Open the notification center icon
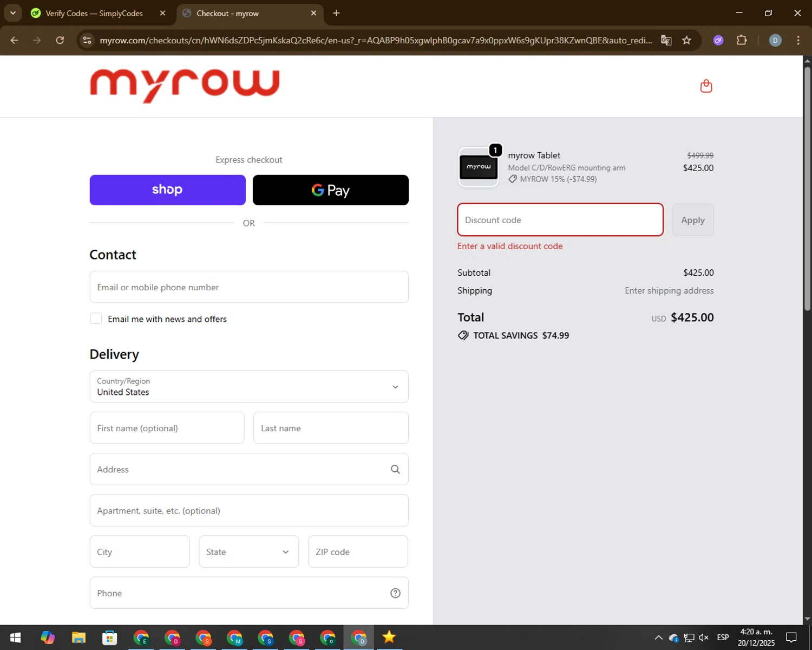 791,638
